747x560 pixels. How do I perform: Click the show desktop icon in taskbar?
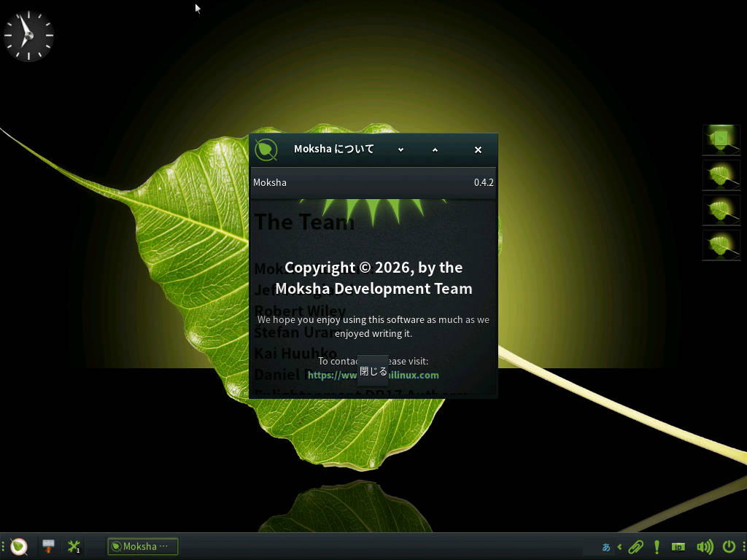pyautogui.click(x=49, y=546)
